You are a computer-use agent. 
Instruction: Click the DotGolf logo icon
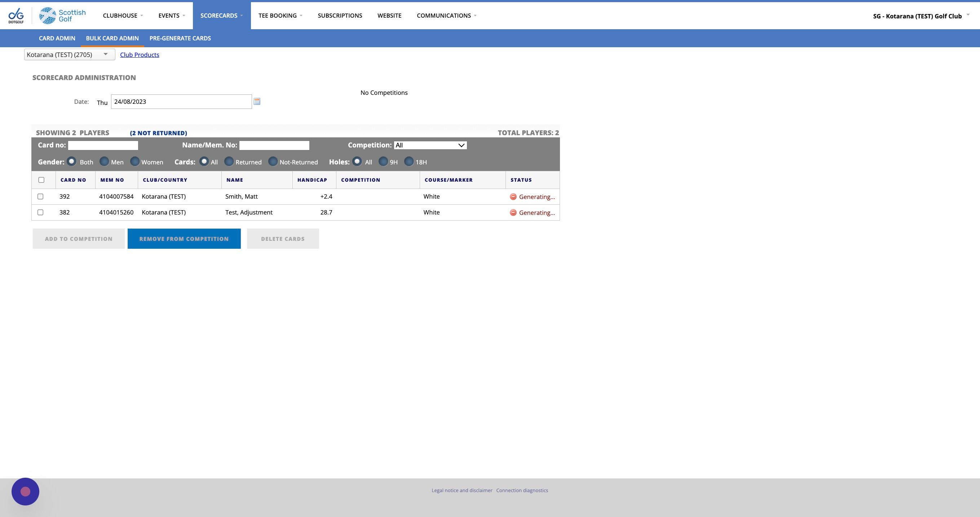pyautogui.click(x=16, y=16)
